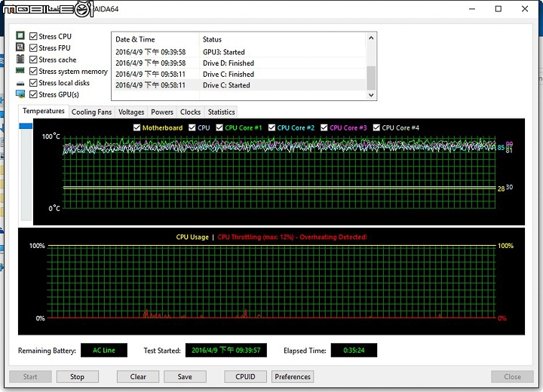
Task: Click the log list scroll up arrow
Action: pos(371,38)
